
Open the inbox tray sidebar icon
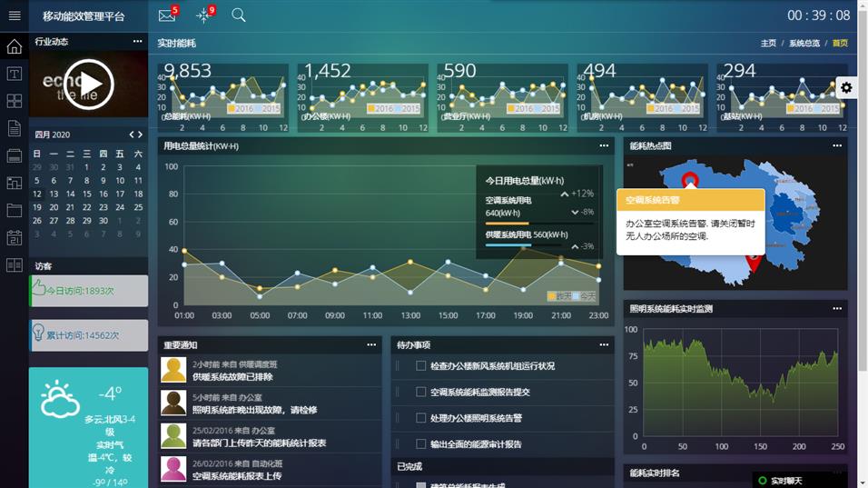tap(15, 155)
